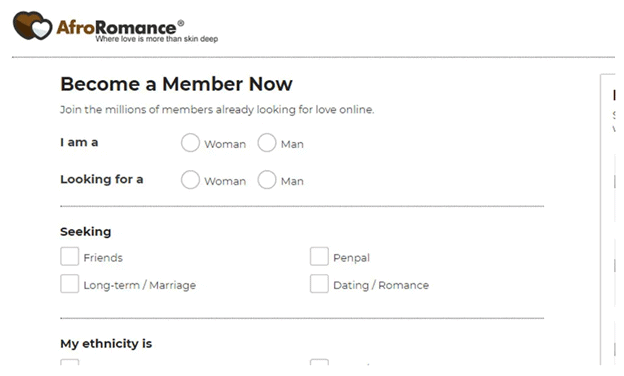Check the right checkbox below 'My ethnicity is'
Image resolution: width=624 pixels, height=376 pixels.
pyautogui.click(x=319, y=362)
